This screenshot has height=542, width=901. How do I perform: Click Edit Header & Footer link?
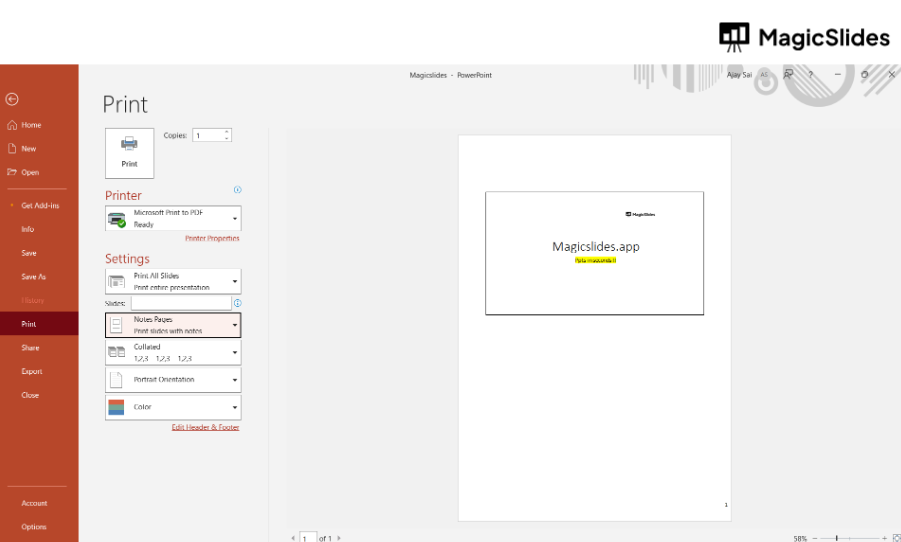point(205,427)
